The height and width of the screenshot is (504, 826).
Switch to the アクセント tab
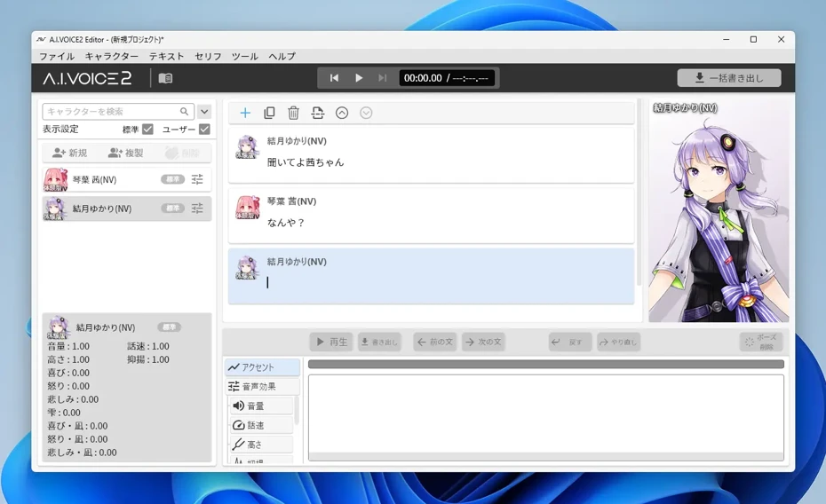click(x=262, y=367)
